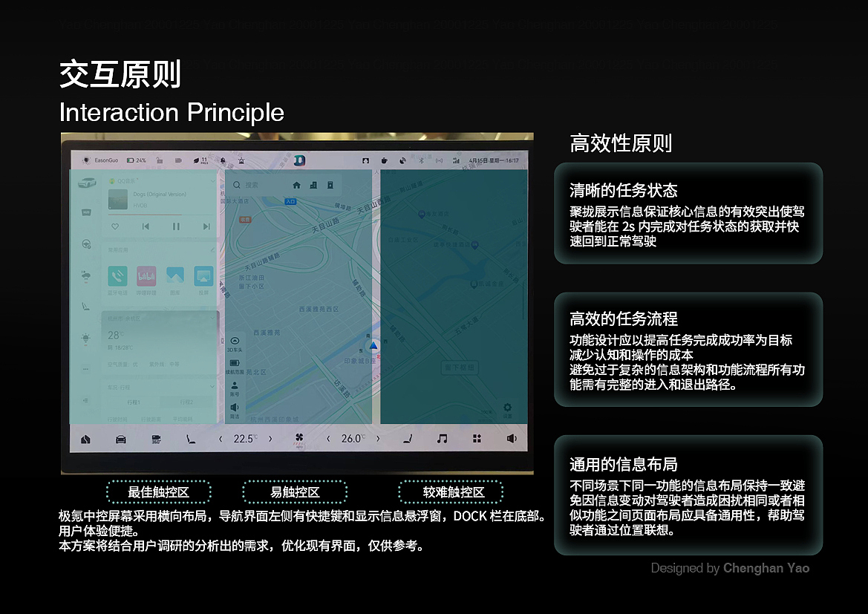Launch the 哔哩哔哩 bilibili app
868x614 pixels.
(146, 276)
